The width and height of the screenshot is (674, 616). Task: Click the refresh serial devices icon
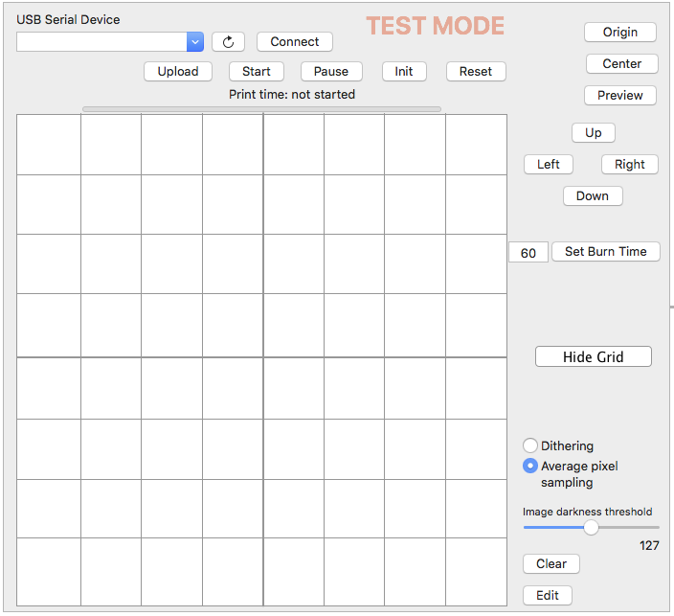(228, 42)
